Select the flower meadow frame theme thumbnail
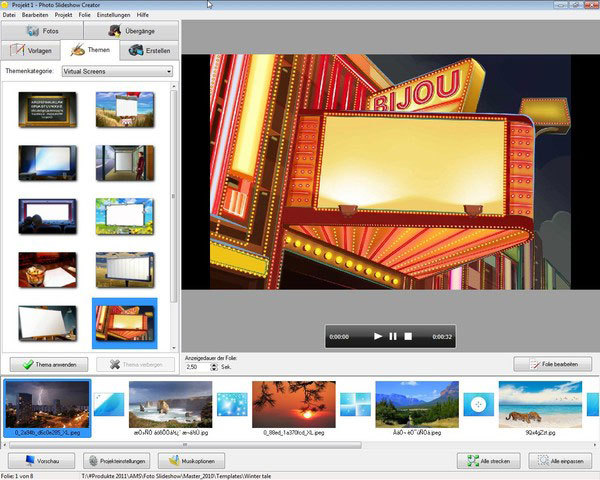Viewport: 600px width, 480px height. (125, 216)
